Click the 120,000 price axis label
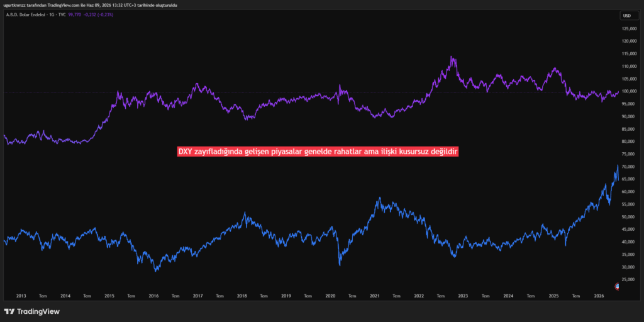644x322 pixels. click(x=629, y=41)
